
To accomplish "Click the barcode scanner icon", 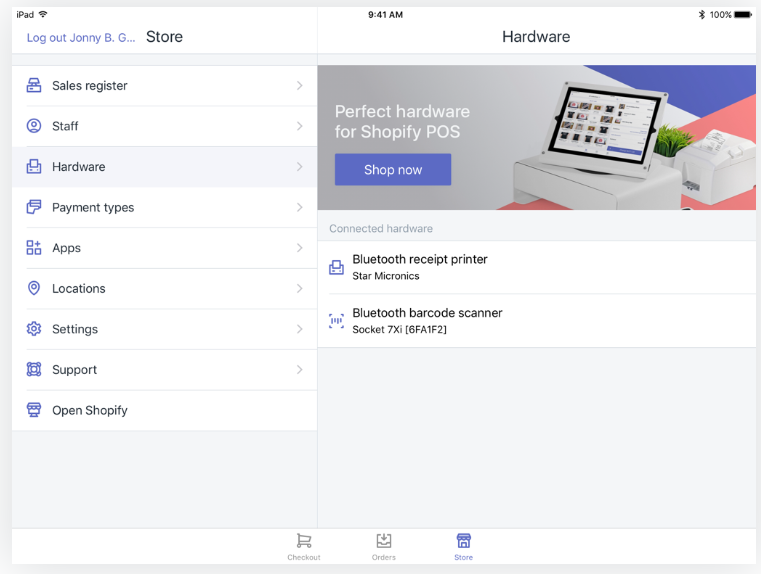I will tap(336, 321).
